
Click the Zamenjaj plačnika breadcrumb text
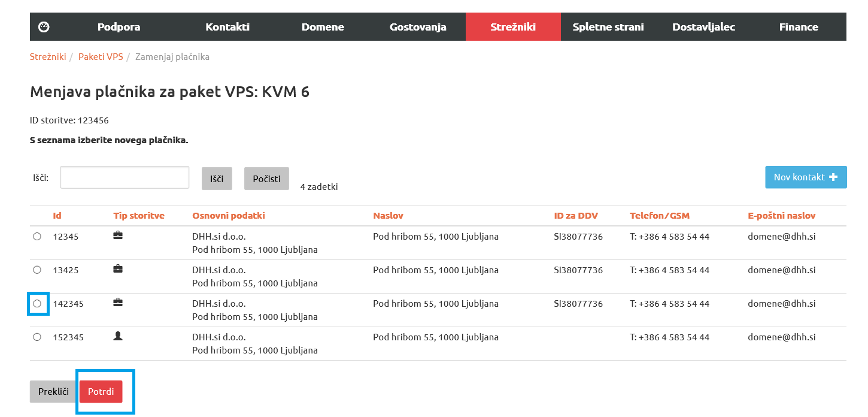[x=172, y=57]
